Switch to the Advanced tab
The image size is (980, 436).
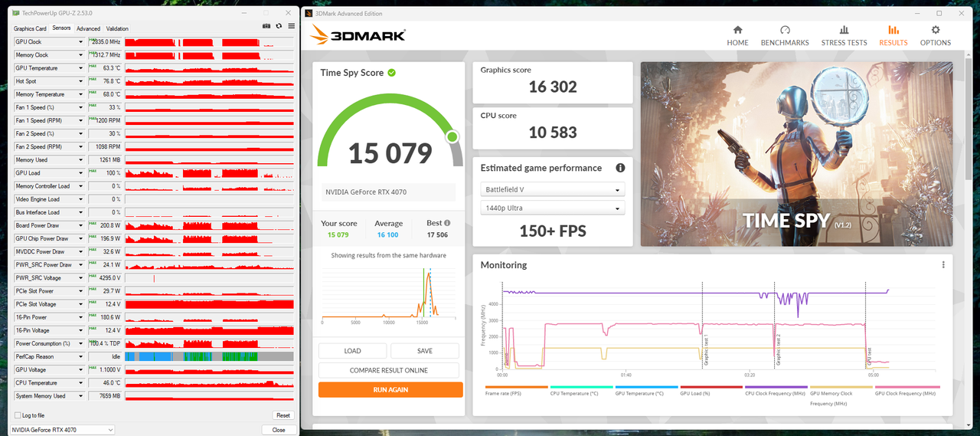[x=88, y=28]
